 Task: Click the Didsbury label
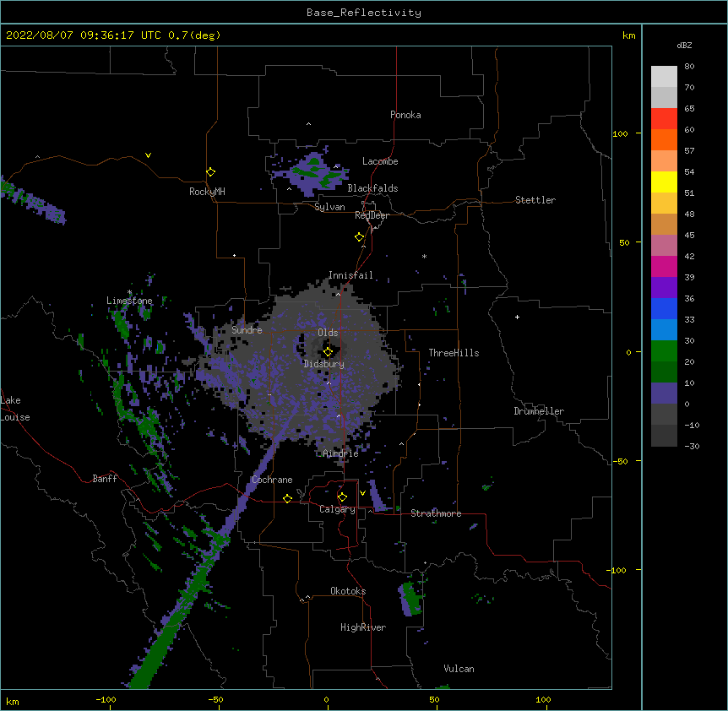coord(324,364)
